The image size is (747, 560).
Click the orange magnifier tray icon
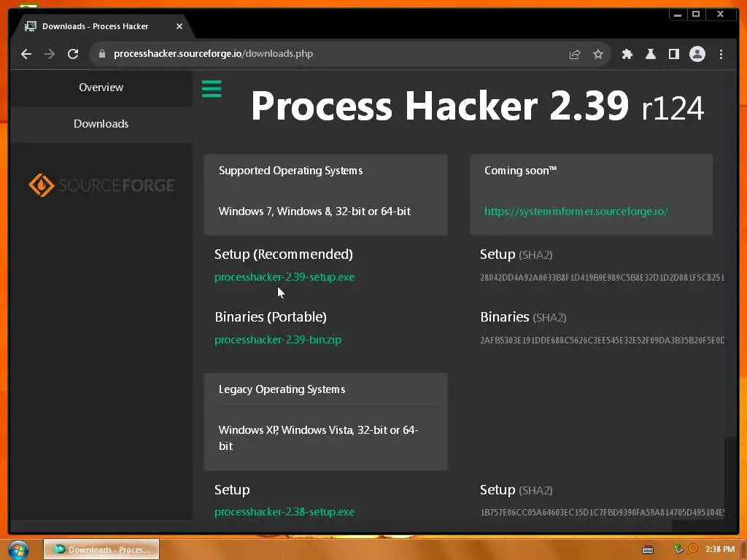[x=693, y=549]
